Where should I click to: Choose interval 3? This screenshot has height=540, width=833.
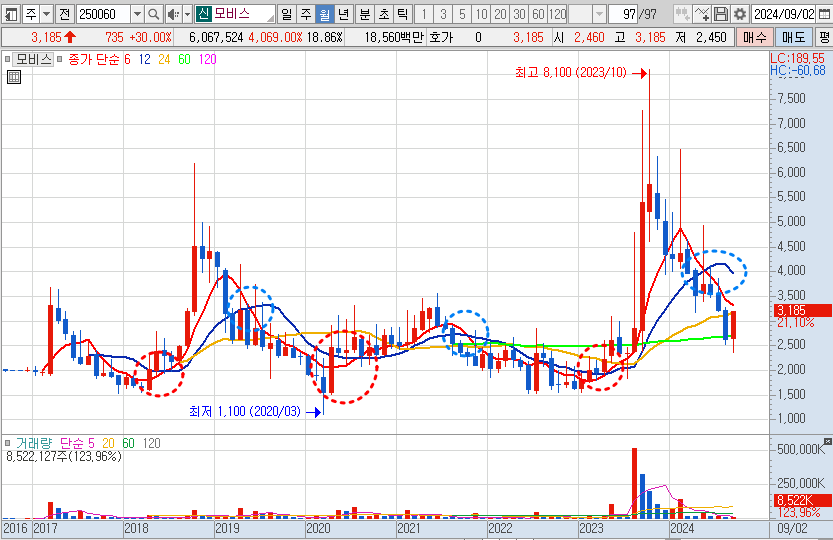(443, 14)
